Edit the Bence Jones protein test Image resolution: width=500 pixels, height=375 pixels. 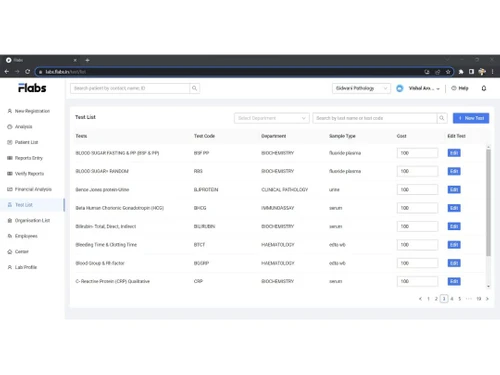[x=454, y=190]
